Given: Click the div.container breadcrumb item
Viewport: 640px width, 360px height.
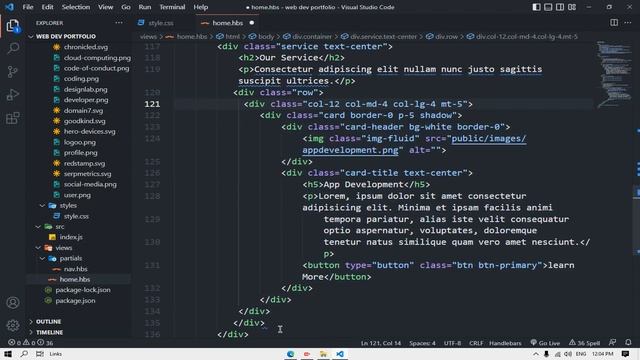Looking at the screenshot, I should pyautogui.click(x=308, y=37).
